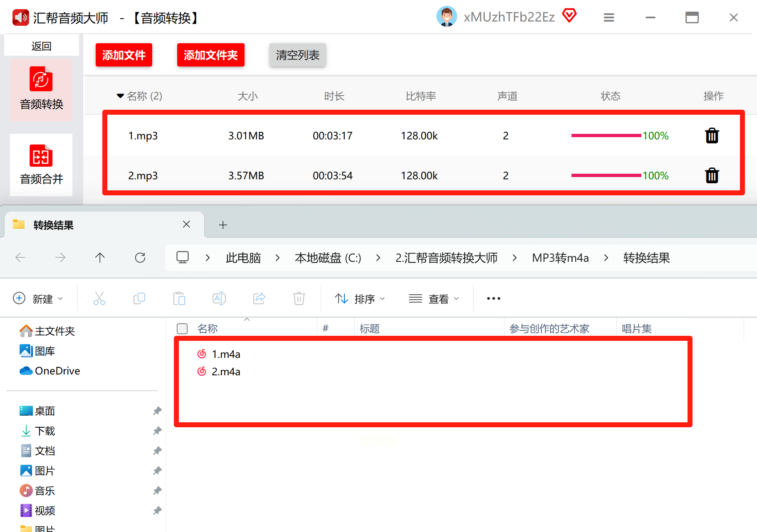Click the 汇帮音频大师 app logo
Image resolution: width=757 pixels, height=532 pixels.
(21, 17)
